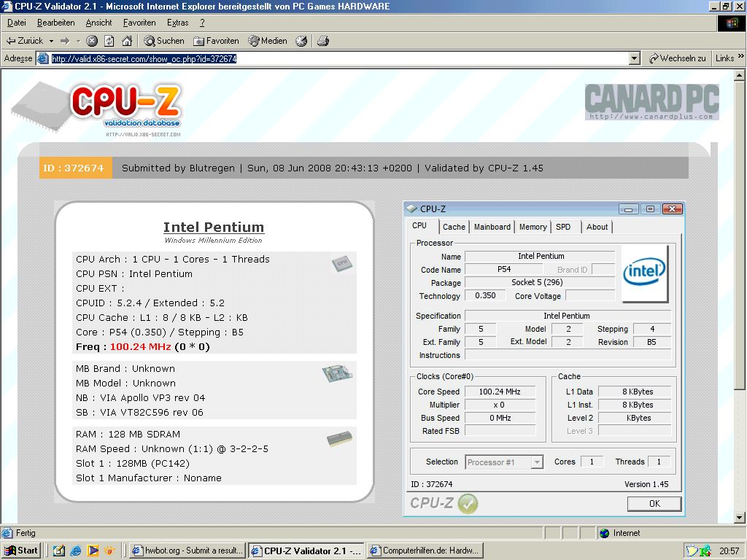Click the CPU-Z validation database logo
This screenshot has width=747, height=560.
click(97, 109)
